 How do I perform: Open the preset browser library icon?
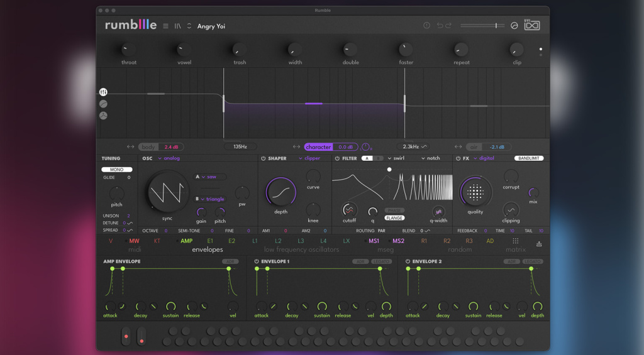(177, 26)
